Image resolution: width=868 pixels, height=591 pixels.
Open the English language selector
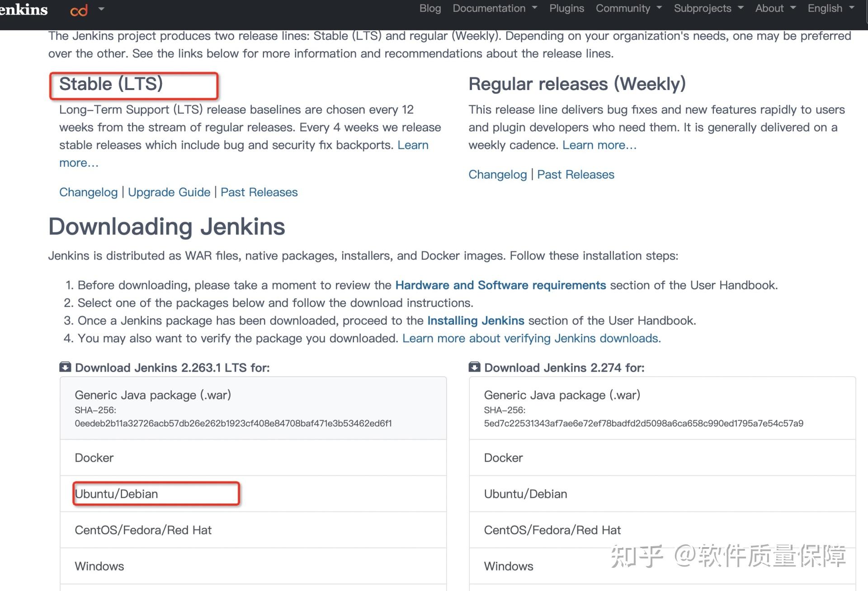[x=831, y=9]
